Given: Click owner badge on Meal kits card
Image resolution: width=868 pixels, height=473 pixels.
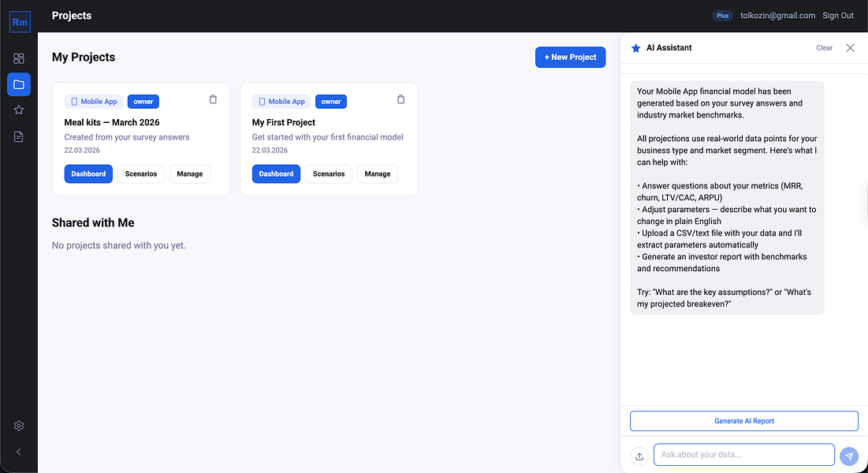Looking at the screenshot, I should [143, 102].
